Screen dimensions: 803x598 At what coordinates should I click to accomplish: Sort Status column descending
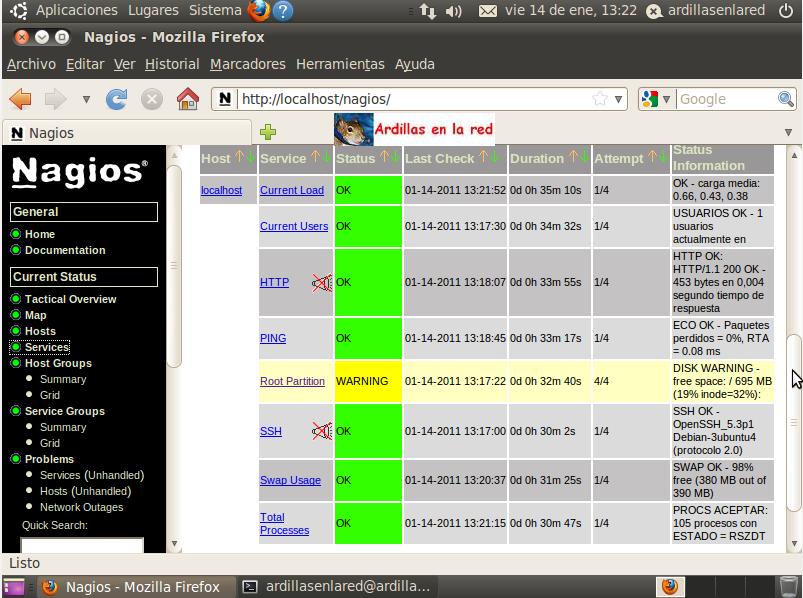click(x=395, y=157)
